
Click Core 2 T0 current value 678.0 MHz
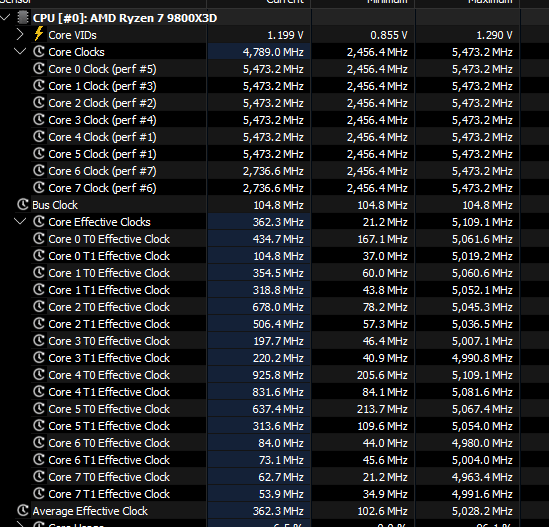(x=278, y=307)
